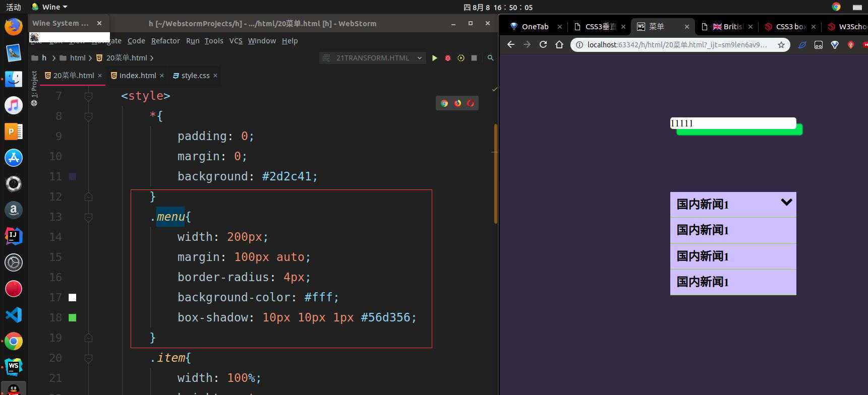This screenshot has width=868, height=395.
Task: Run with coverage icon in WebStorm toolbar
Action: tap(460, 58)
